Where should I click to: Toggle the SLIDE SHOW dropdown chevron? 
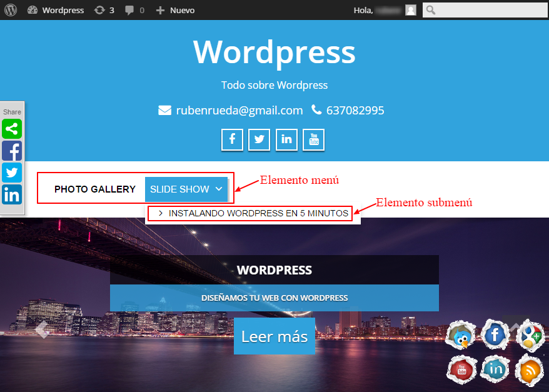(x=219, y=189)
